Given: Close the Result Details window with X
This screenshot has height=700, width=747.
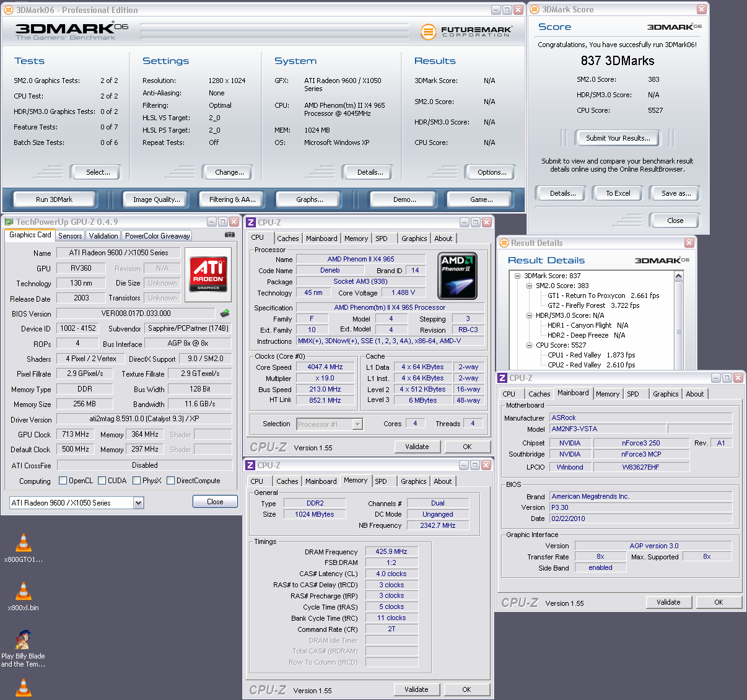Looking at the screenshot, I should (x=689, y=243).
